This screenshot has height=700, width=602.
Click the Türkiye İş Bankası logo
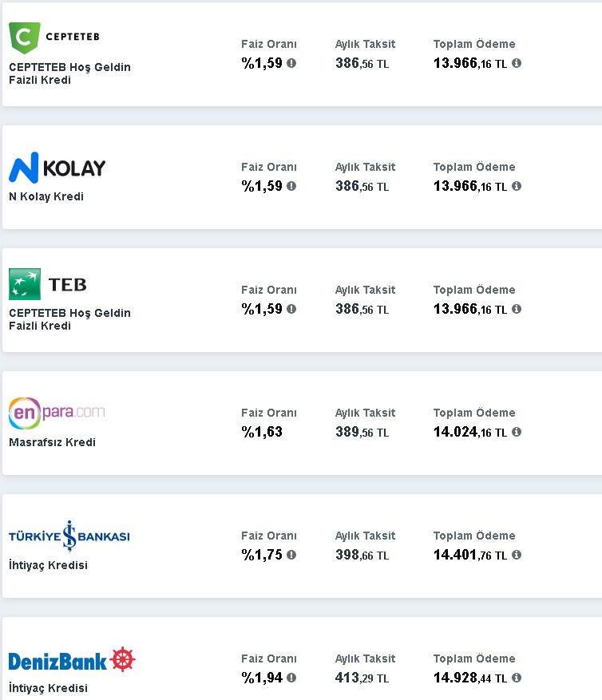(69, 536)
